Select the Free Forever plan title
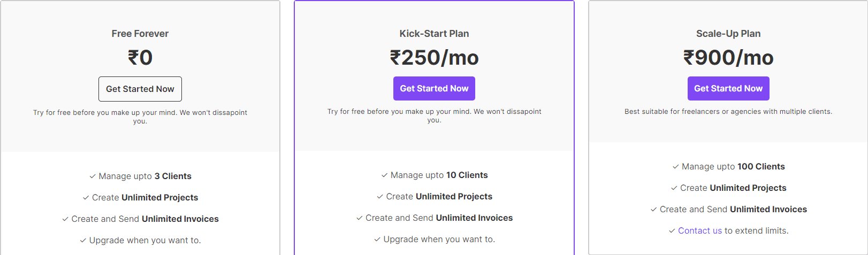 (140, 34)
